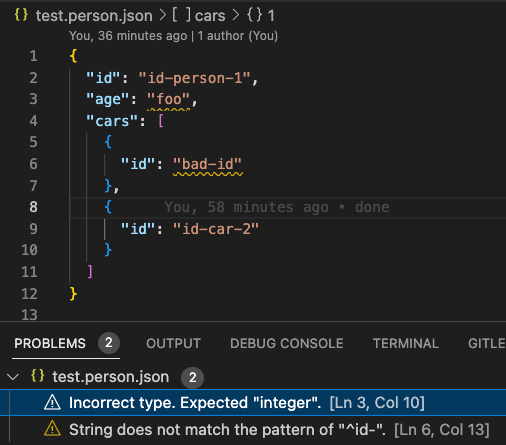Collapse the test.person.json problems group
506x445 pixels.
point(13,377)
